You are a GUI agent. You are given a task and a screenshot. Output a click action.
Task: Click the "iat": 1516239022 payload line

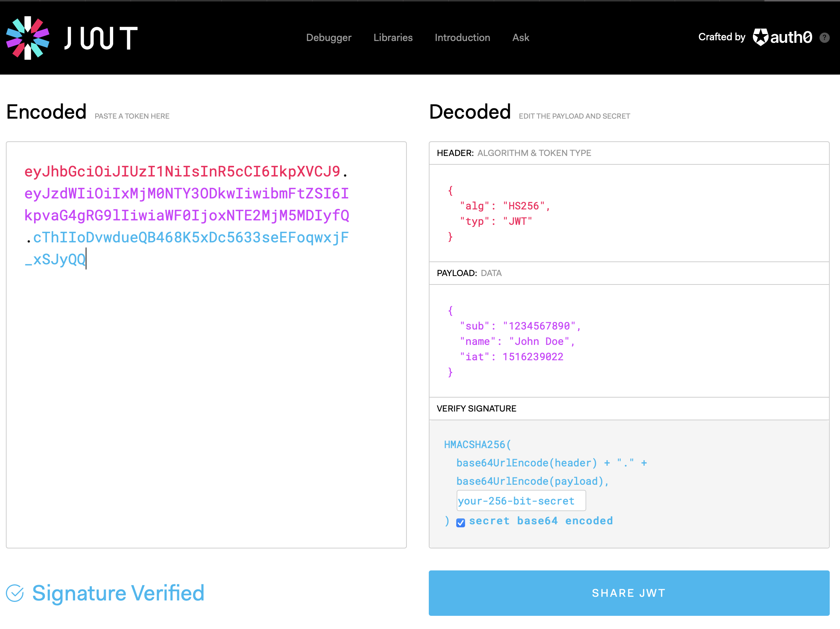[512, 357]
